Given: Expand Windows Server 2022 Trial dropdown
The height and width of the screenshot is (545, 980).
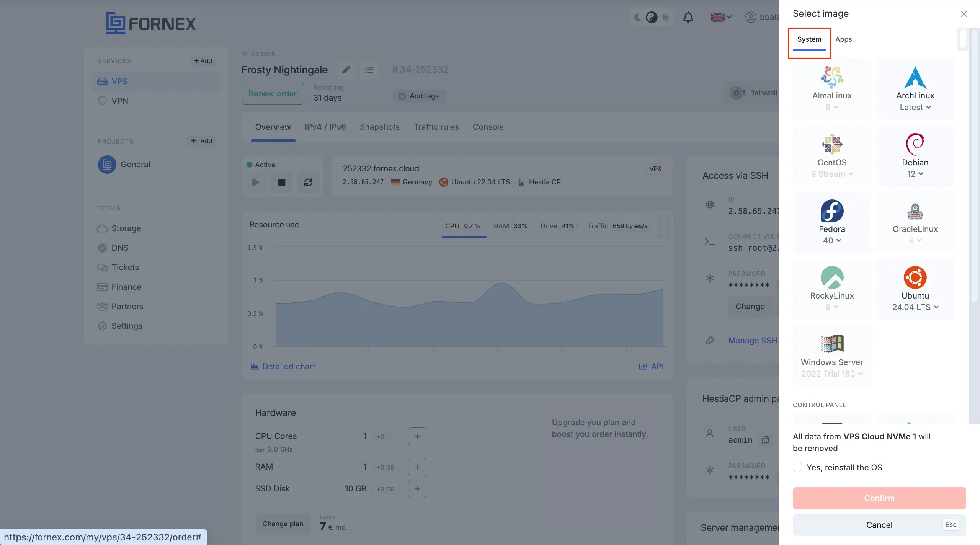Looking at the screenshot, I should 832,374.
